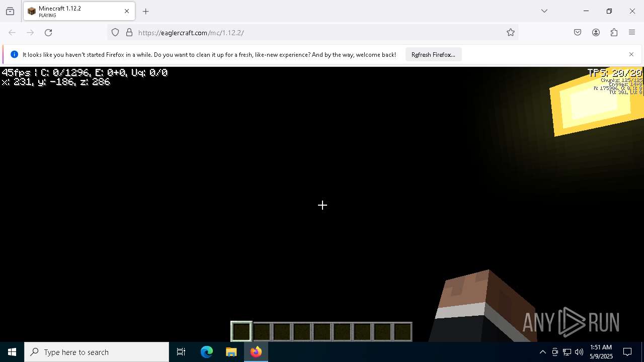Open the network status tray icon

[x=567, y=352]
